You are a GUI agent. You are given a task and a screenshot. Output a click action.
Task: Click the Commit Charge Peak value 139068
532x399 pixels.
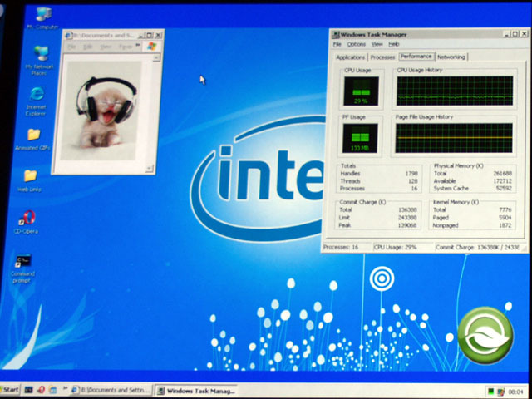tap(407, 225)
